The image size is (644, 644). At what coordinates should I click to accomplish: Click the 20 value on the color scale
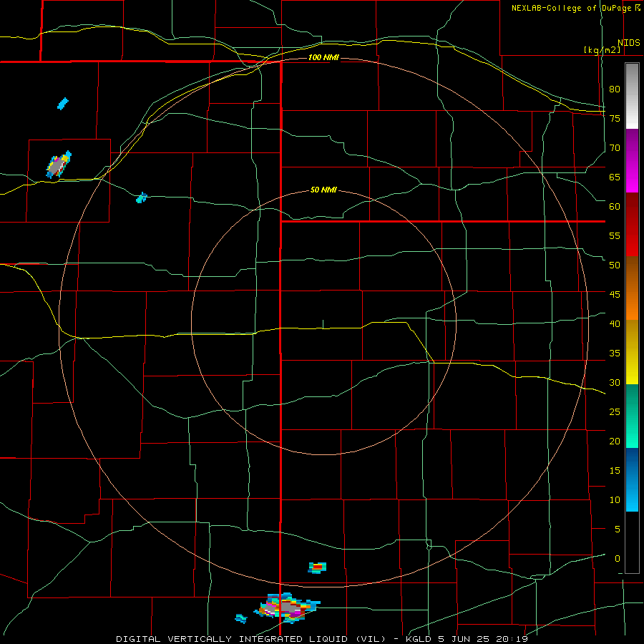coord(615,441)
